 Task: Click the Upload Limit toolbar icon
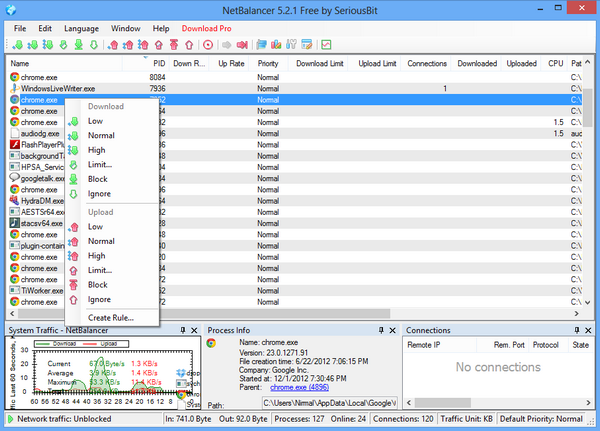tap(159, 45)
